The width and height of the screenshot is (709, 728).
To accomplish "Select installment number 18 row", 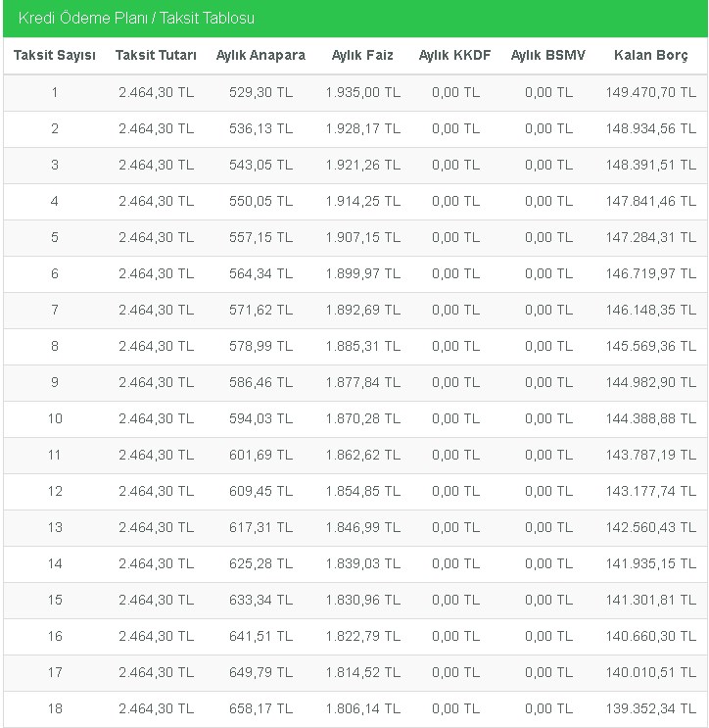I will pos(354,708).
